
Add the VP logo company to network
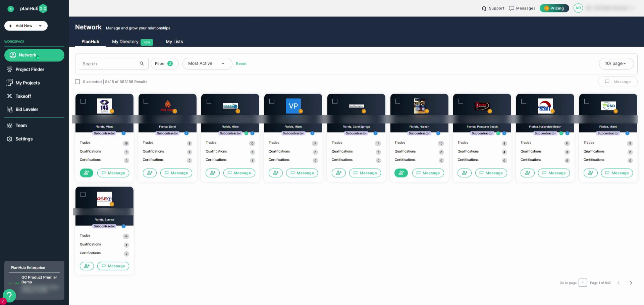[275, 173]
